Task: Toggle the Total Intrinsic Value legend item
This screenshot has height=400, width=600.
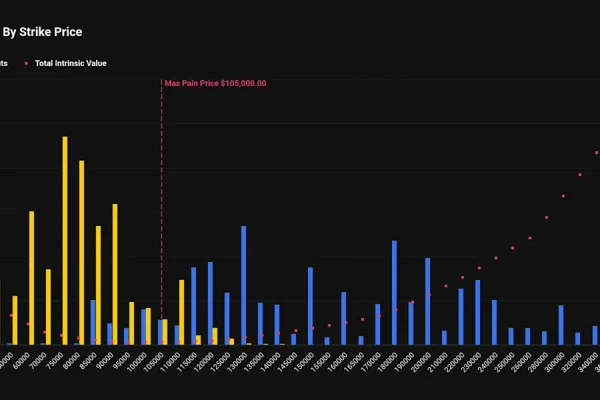Action: 70,63
